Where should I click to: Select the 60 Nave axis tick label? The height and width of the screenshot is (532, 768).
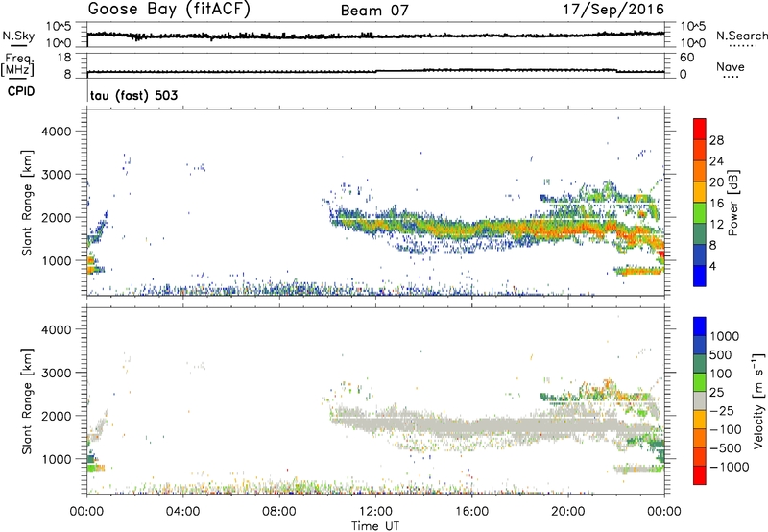point(687,58)
